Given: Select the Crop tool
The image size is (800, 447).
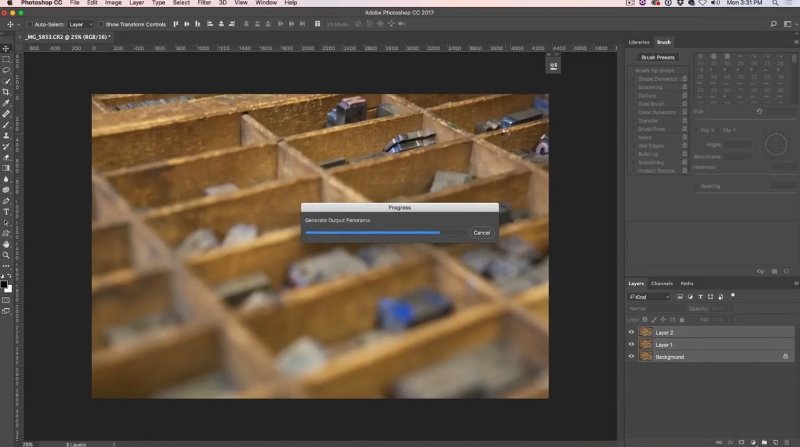Looking at the screenshot, I should (x=6, y=92).
